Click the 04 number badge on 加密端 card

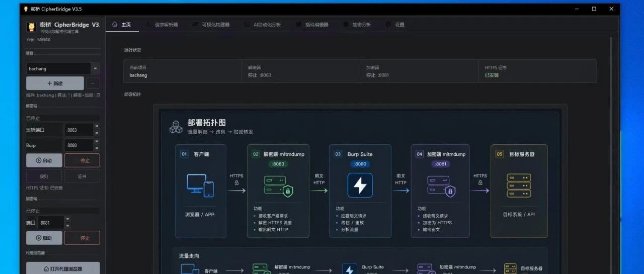click(x=420, y=154)
